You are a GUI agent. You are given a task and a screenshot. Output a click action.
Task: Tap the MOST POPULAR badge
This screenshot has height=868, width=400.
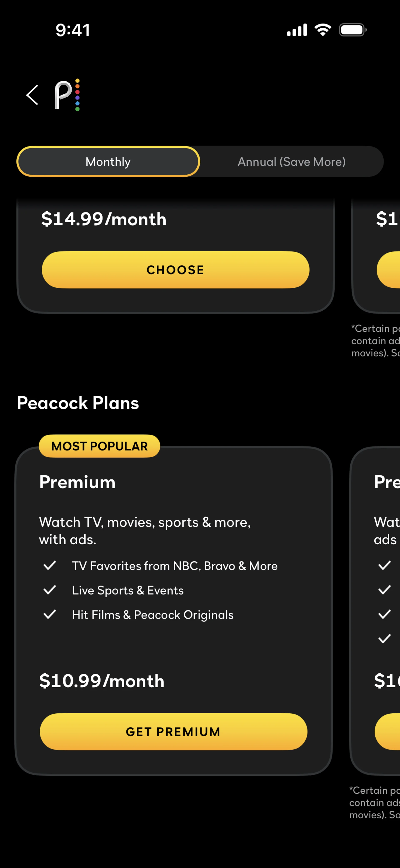point(99,446)
